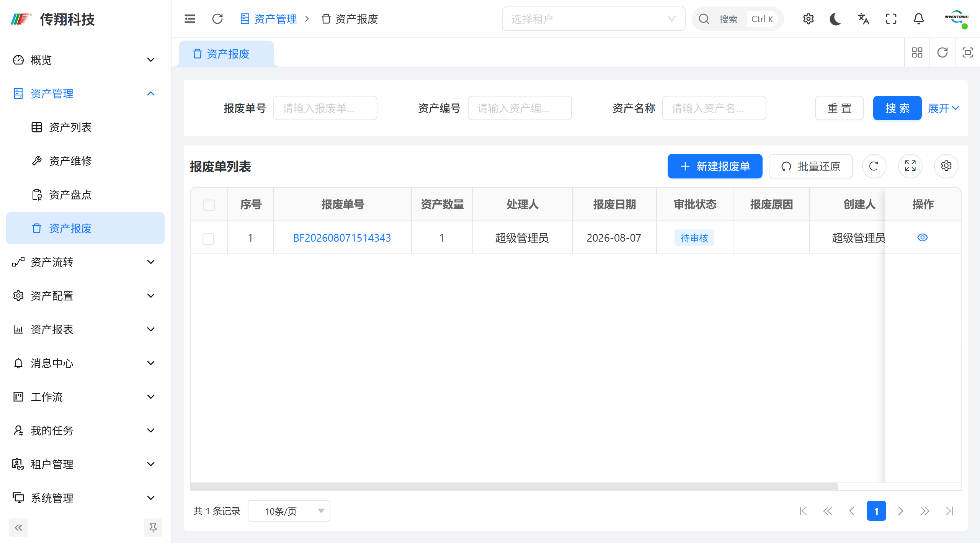Select all rows with the header checkbox
The height and width of the screenshot is (543, 980).
point(209,205)
